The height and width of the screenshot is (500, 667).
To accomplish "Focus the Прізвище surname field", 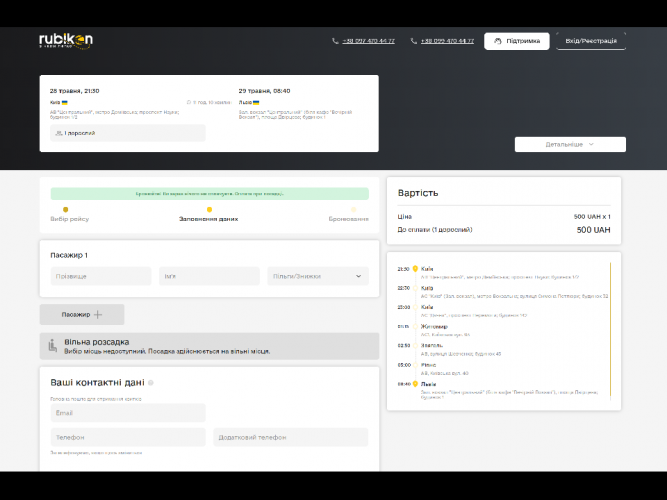I will [x=101, y=276].
